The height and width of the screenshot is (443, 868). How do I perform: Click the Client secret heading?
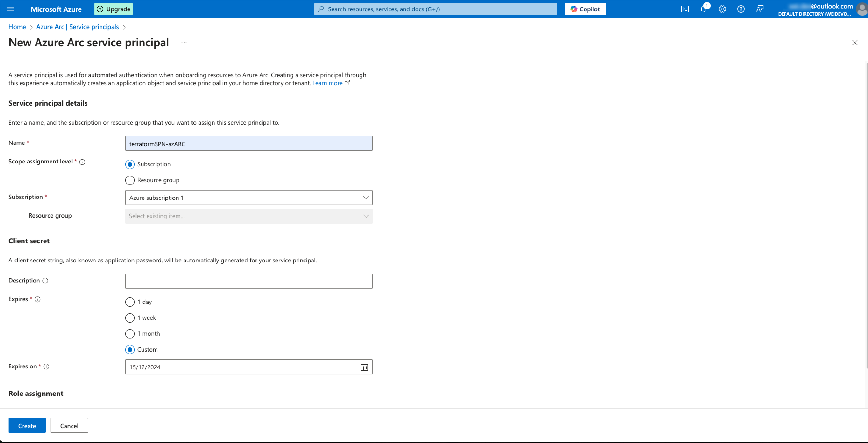(29, 241)
